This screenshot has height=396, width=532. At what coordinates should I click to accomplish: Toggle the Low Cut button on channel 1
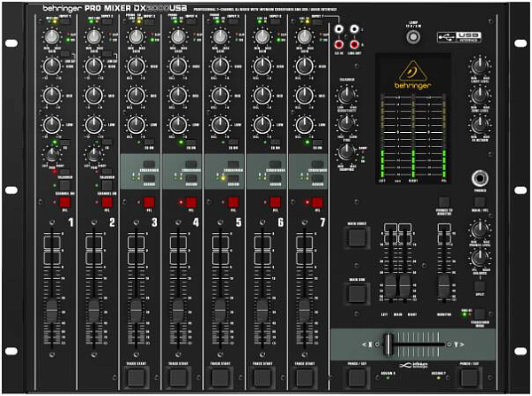[65, 54]
